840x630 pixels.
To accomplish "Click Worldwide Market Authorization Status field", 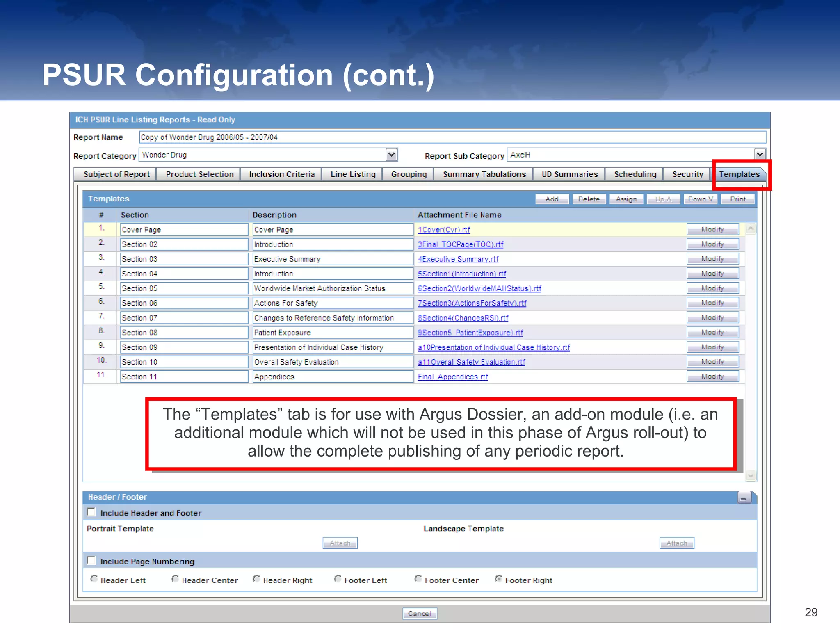I will (333, 288).
